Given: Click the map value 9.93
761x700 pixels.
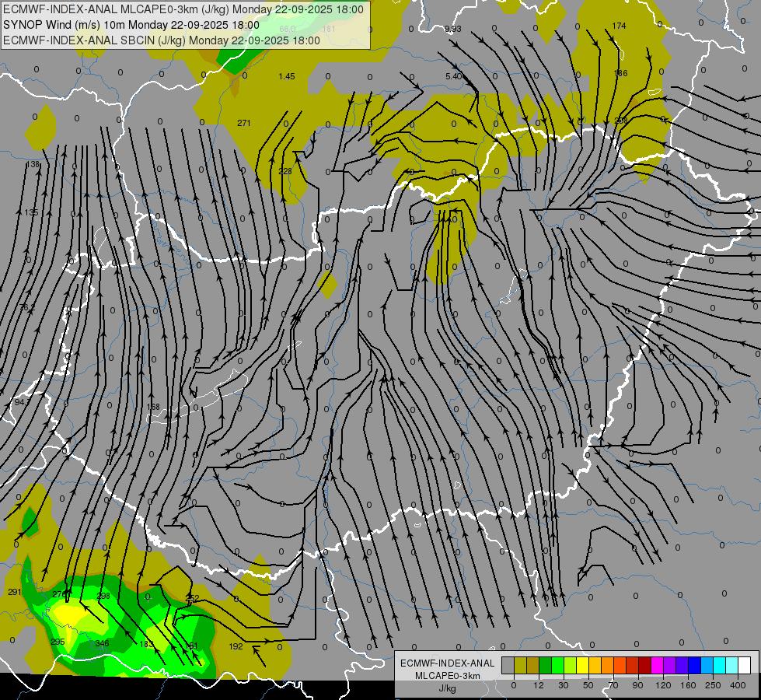Looking at the screenshot, I should click(453, 29).
